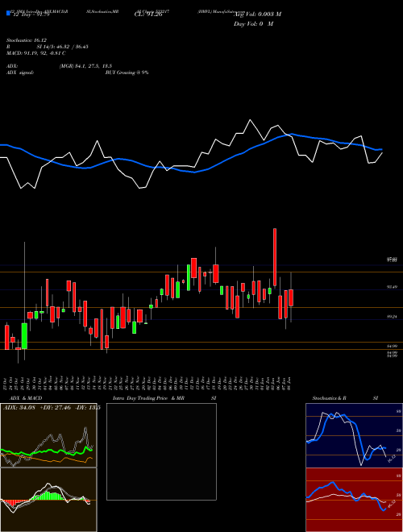Viewport: 403px width, 532px height.
Task: Click the '-DY: 13.5' value
Action: 87,407
